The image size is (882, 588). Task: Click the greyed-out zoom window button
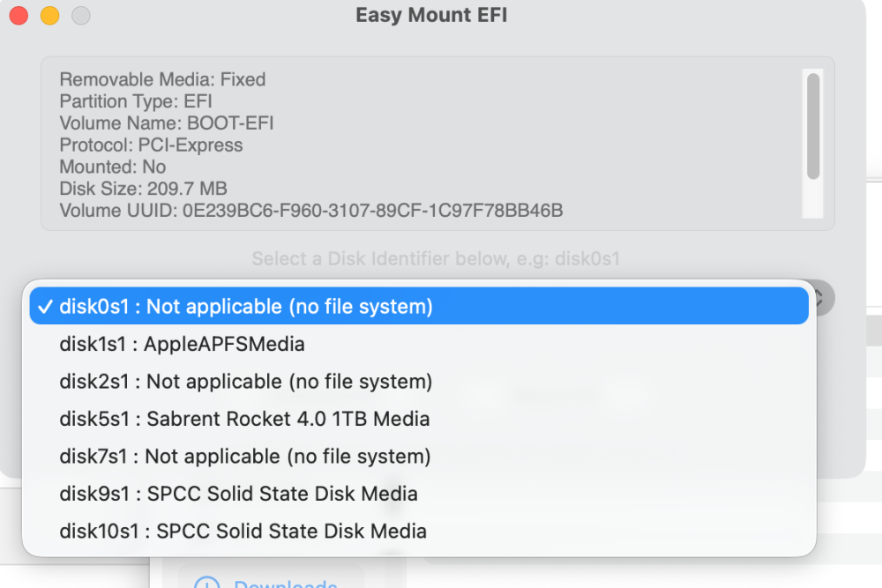click(81, 15)
